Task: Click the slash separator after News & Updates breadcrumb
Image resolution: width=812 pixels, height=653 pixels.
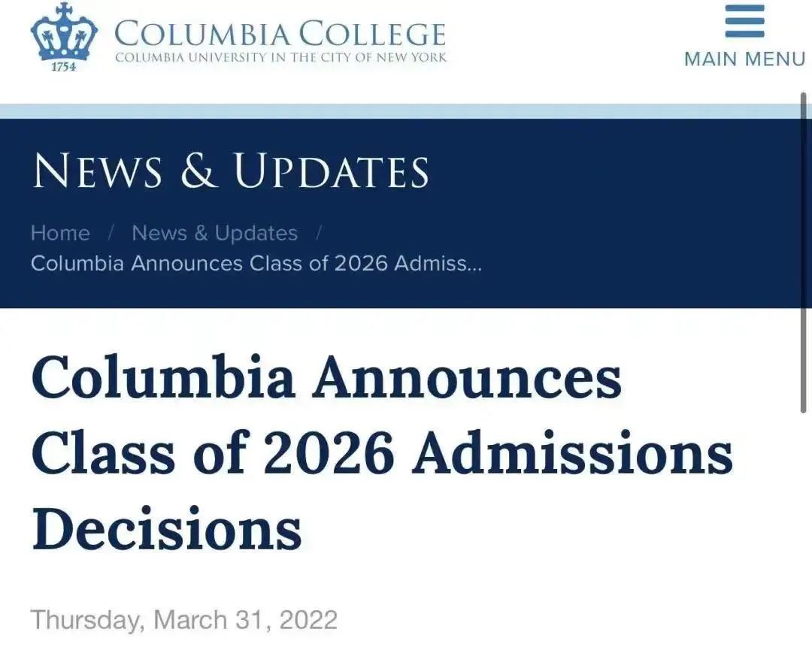Action: [319, 234]
